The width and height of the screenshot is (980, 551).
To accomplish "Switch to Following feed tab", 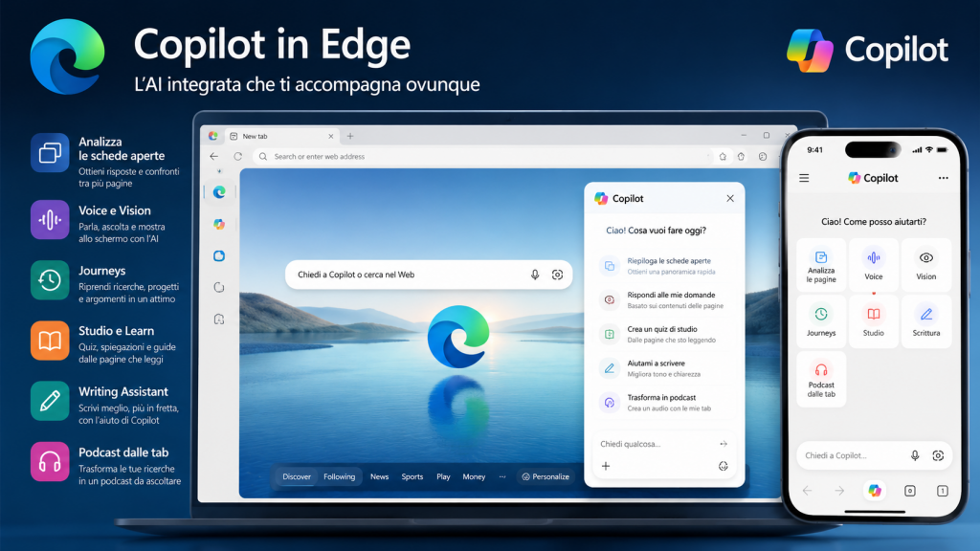I will (x=340, y=476).
